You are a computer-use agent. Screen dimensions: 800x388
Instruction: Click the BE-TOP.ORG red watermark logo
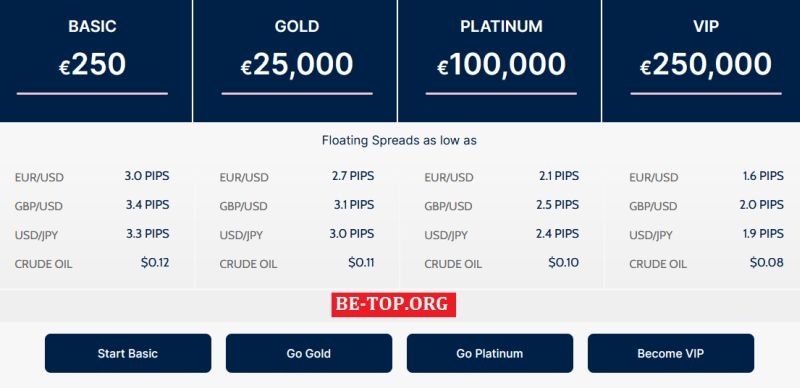[x=393, y=304]
